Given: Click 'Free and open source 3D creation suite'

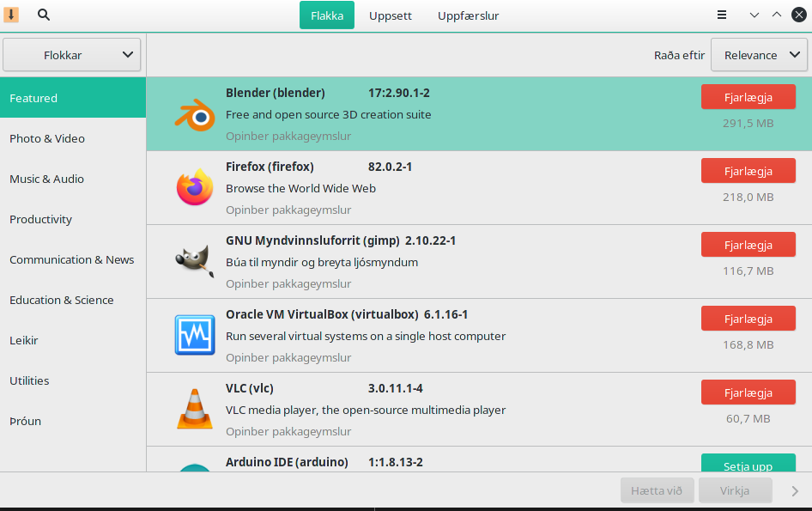Looking at the screenshot, I should point(329,114).
